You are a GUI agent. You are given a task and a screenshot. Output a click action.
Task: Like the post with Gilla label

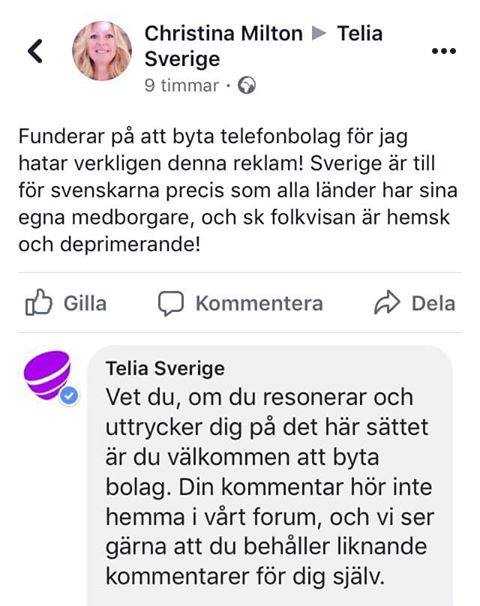[x=85, y=303]
